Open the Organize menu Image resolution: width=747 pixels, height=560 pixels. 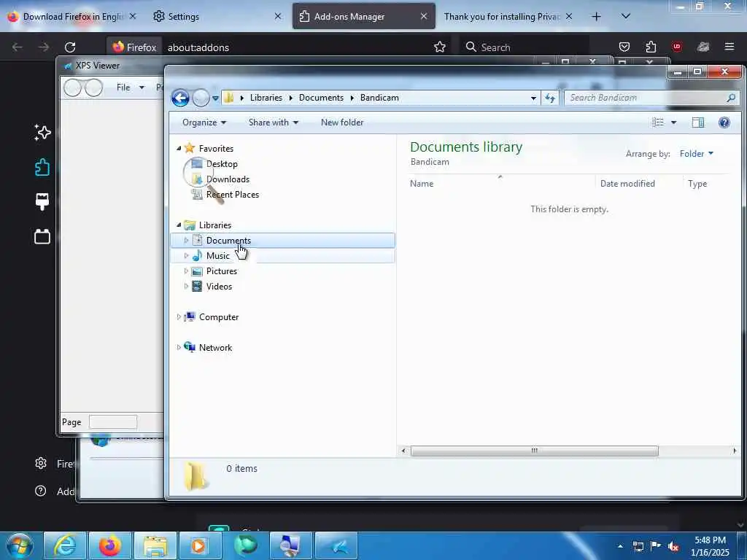(x=204, y=122)
